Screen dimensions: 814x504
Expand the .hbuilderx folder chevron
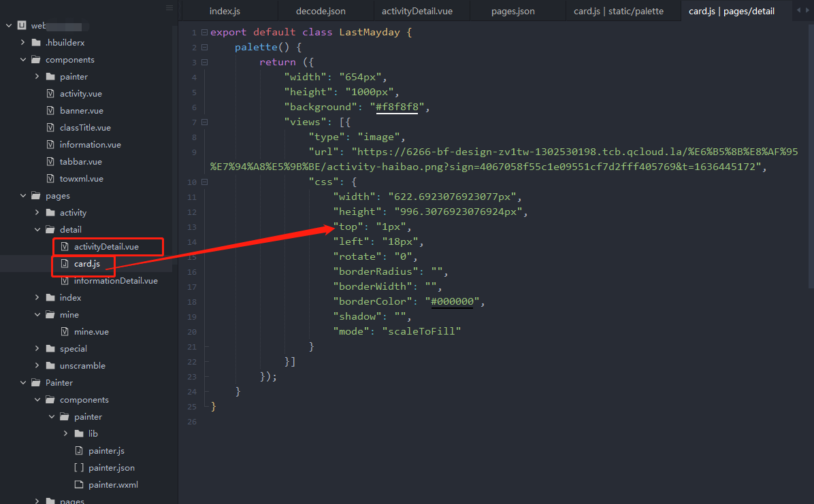[23, 43]
